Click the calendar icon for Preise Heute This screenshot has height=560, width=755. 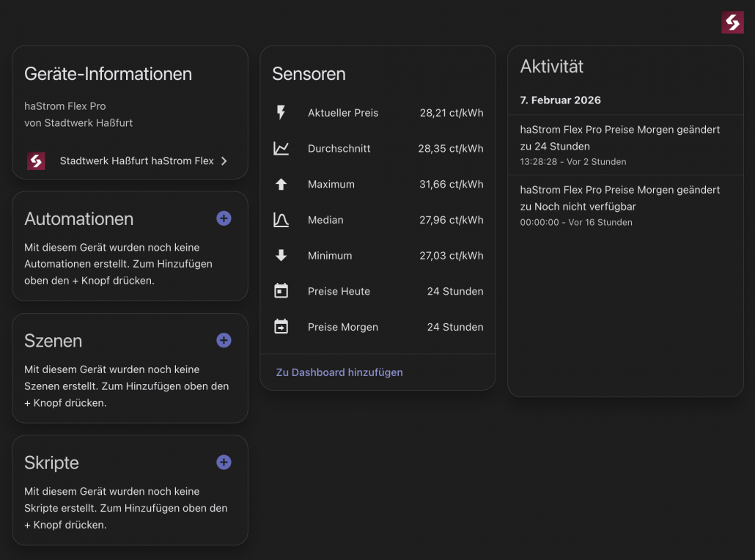click(281, 292)
